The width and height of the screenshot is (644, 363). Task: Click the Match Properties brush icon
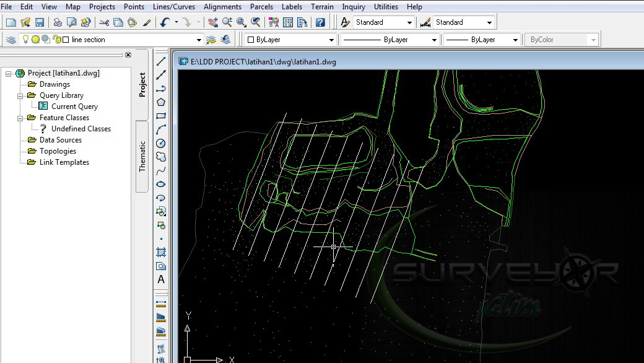tap(148, 22)
